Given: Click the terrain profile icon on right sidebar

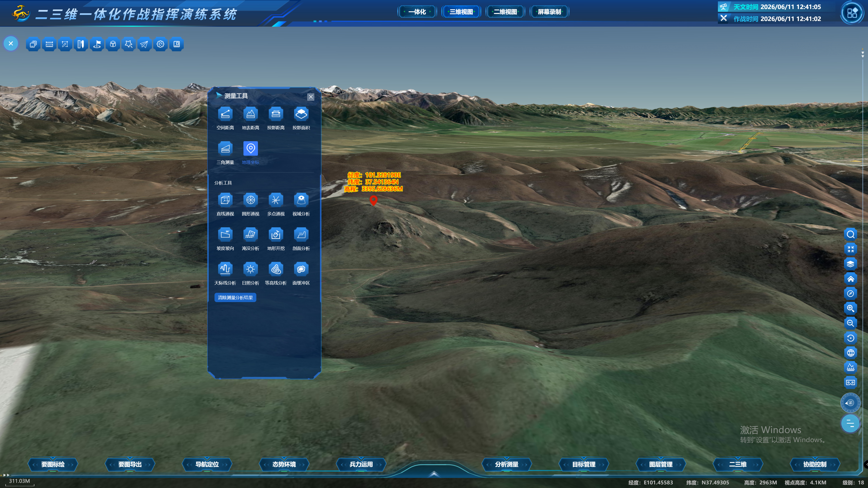Looking at the screenshot, I should coord(850,368).
